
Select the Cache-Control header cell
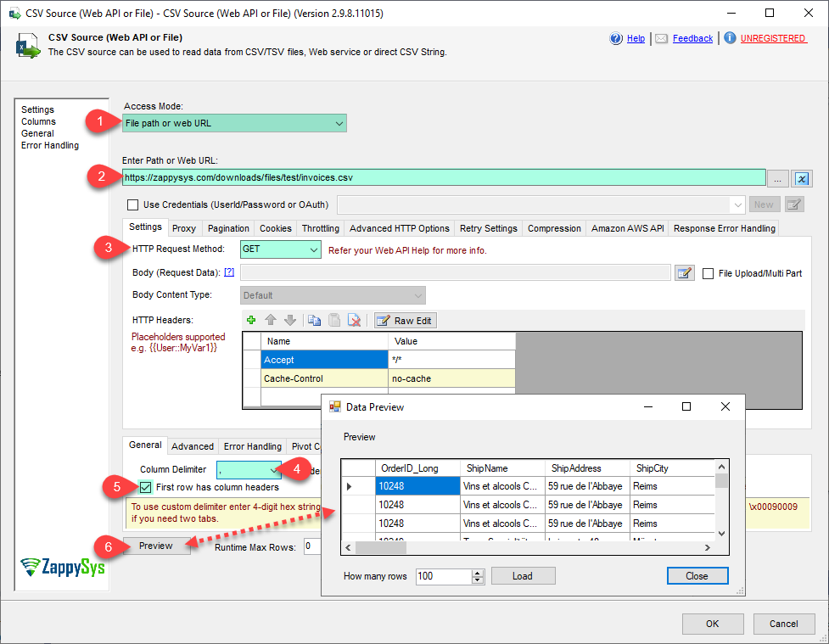(325, 378)
